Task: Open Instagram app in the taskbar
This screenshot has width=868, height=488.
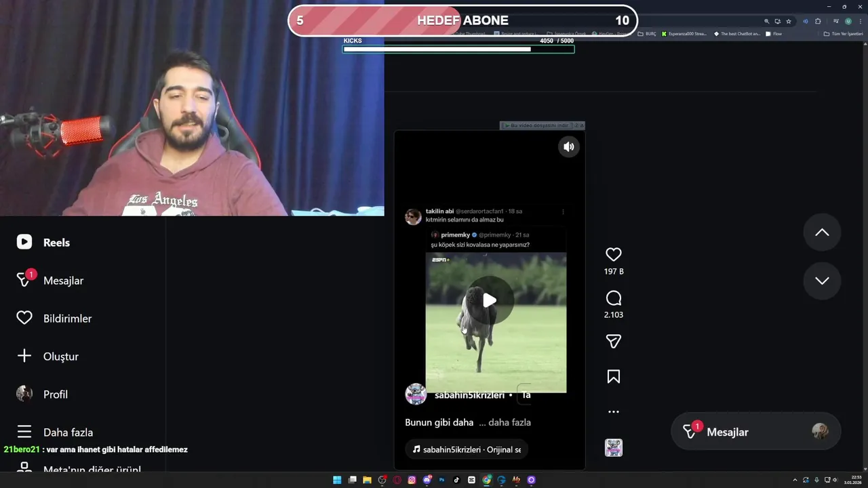Action: click(412, 480)
